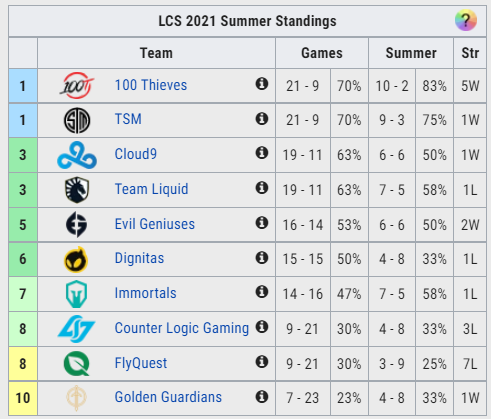Click the Summer column header
Screen dimensions: 491x419
point(411,53)
